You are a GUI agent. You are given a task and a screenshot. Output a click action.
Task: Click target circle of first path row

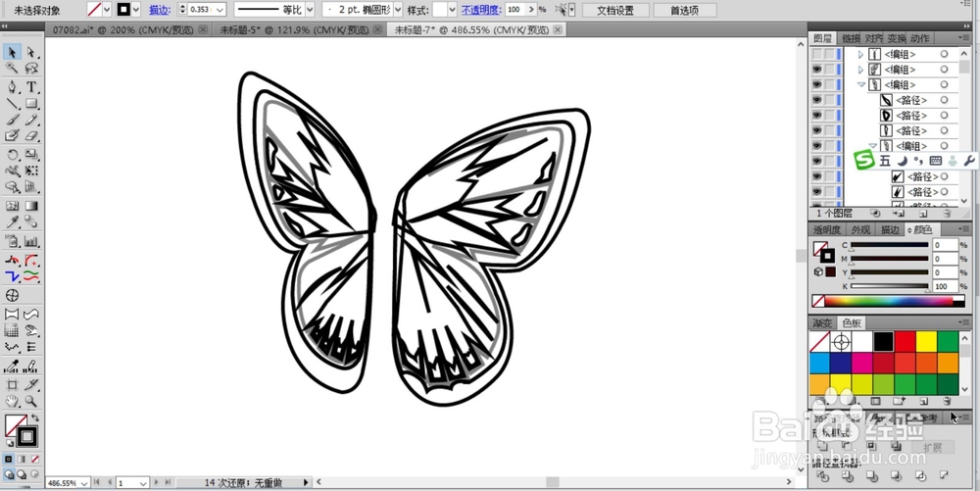944,100
